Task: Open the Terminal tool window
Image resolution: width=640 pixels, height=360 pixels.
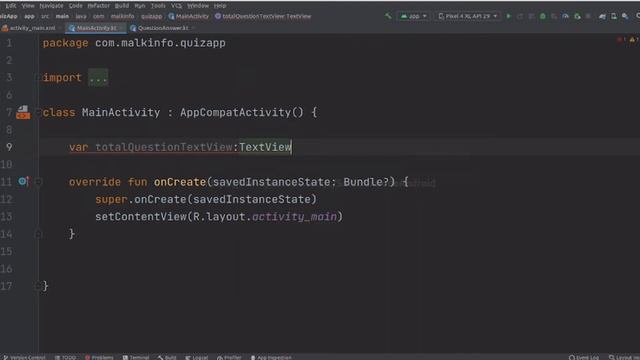Action: coord(136,357)
